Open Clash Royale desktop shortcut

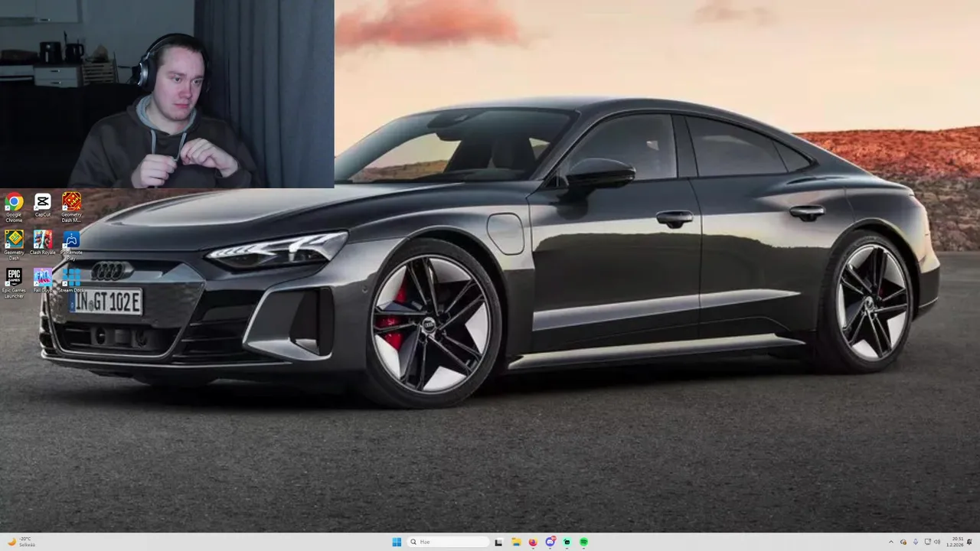point(43,243)
